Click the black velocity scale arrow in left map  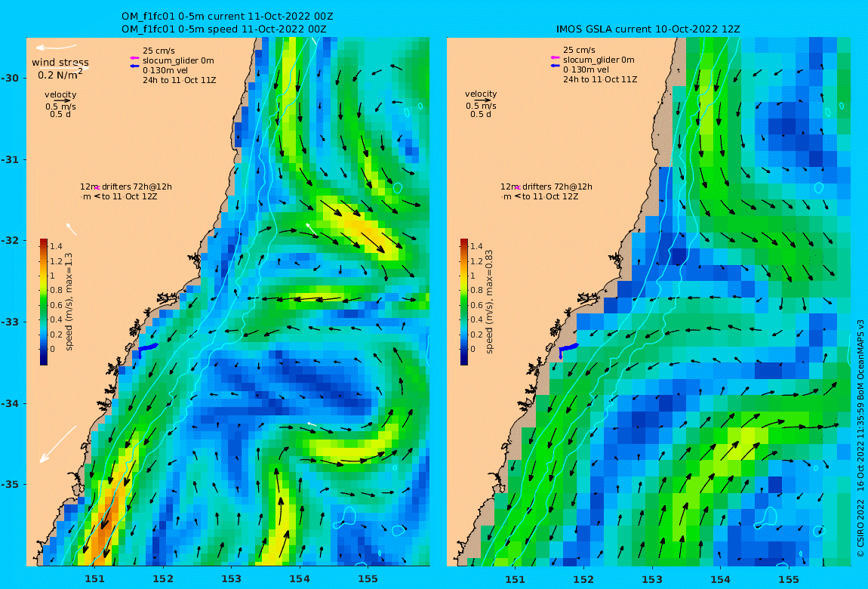(63, 100)
